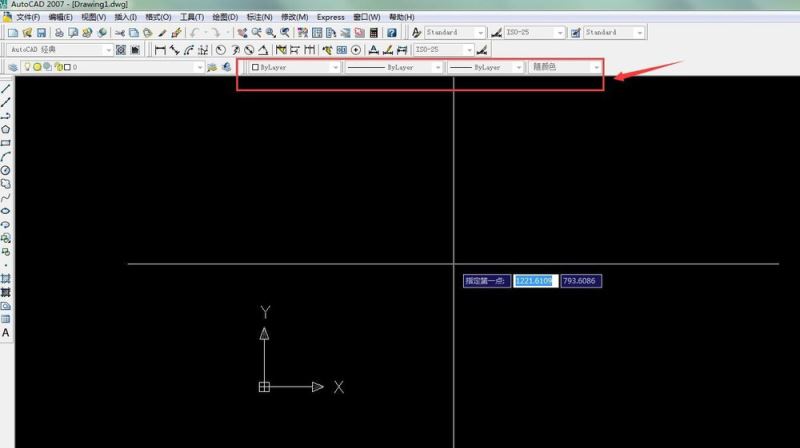
Task: Select the Multiline Text tool
Action: coord(6,333)
